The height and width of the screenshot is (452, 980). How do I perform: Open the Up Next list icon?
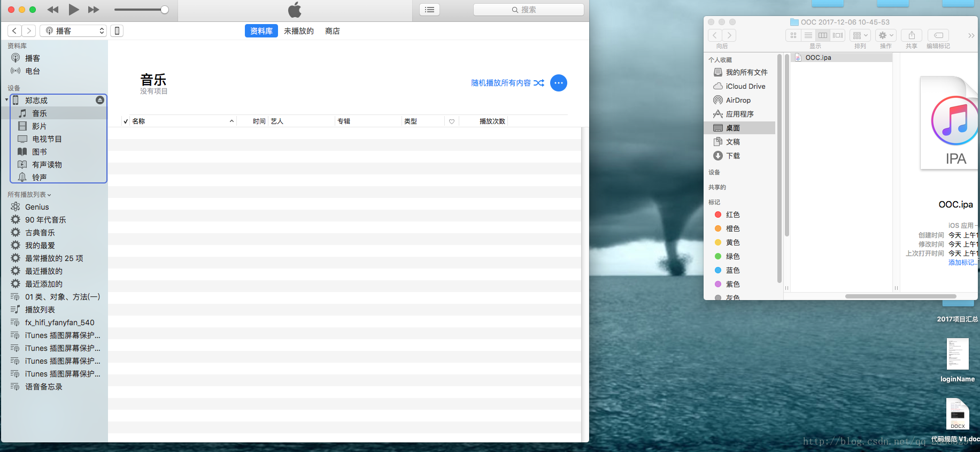point(429,10)
